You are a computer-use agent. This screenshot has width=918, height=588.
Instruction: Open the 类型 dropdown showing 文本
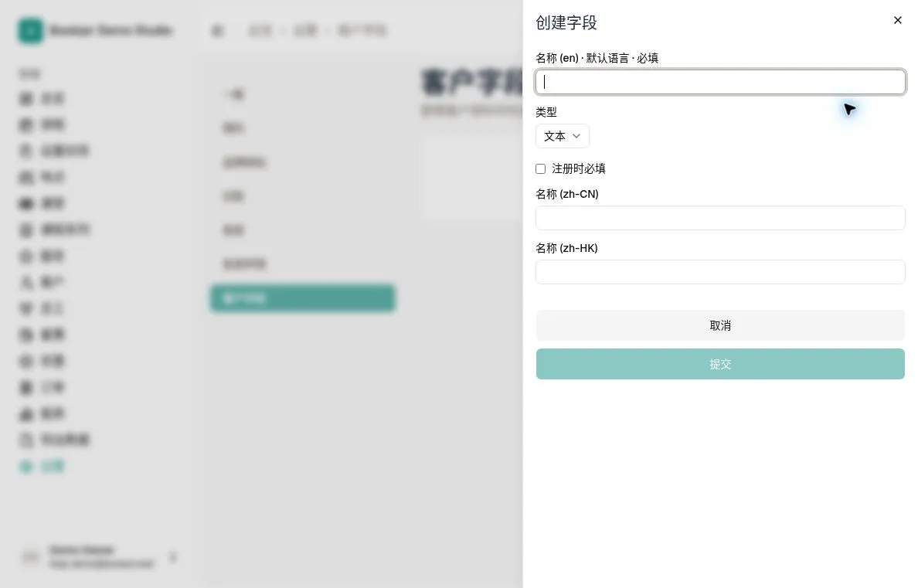pos(562,136)
